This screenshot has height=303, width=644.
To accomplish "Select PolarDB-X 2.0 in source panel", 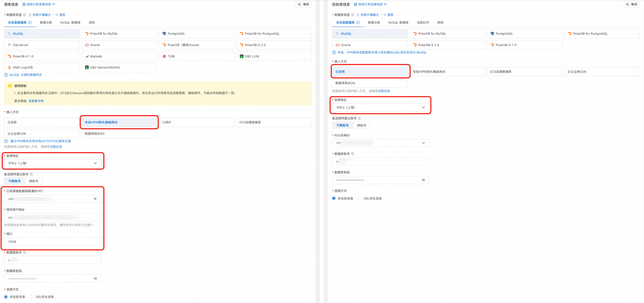I will coord(274,45).
